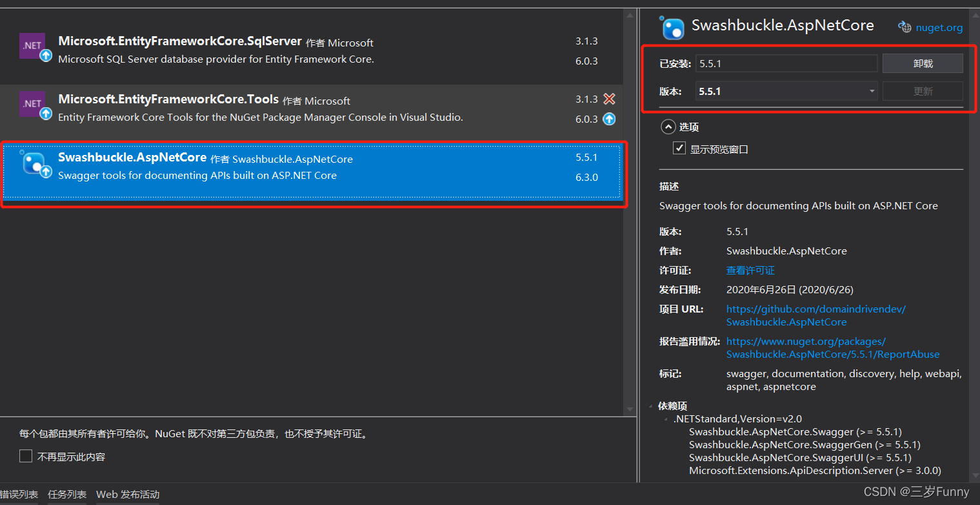Click the Swashbuckle.AspNetCore.SwaggerGen dependency

805,444
